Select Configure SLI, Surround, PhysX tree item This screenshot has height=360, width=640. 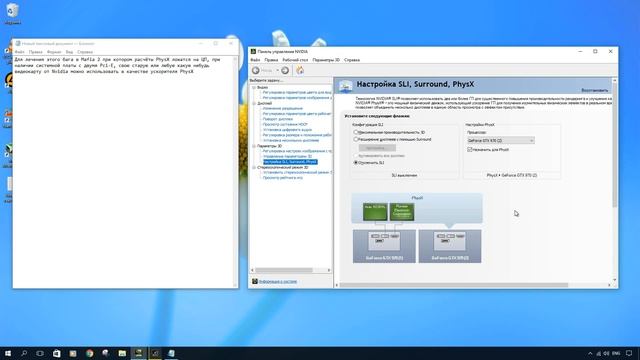click(x=290, y=162)
